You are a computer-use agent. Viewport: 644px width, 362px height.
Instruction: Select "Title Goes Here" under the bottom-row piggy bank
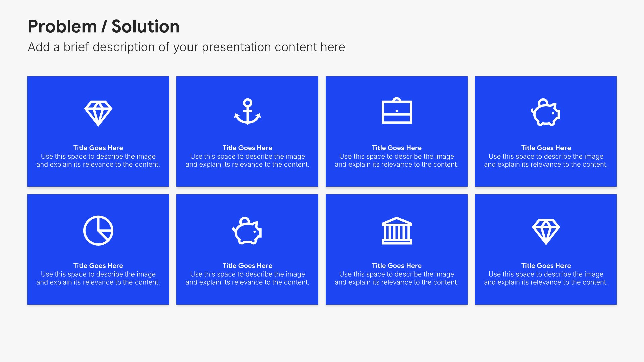click(248, 266)
